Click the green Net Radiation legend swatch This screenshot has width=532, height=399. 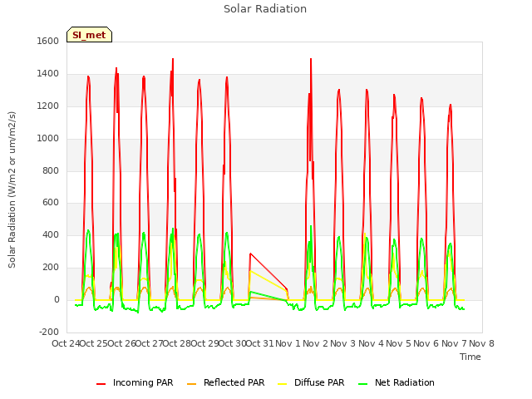pos(362,384)
